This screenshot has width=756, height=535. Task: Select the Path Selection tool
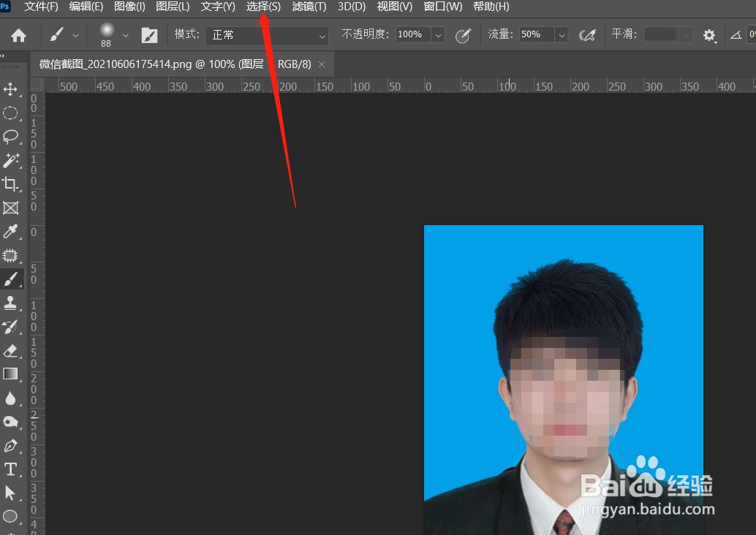pos(10,493)
